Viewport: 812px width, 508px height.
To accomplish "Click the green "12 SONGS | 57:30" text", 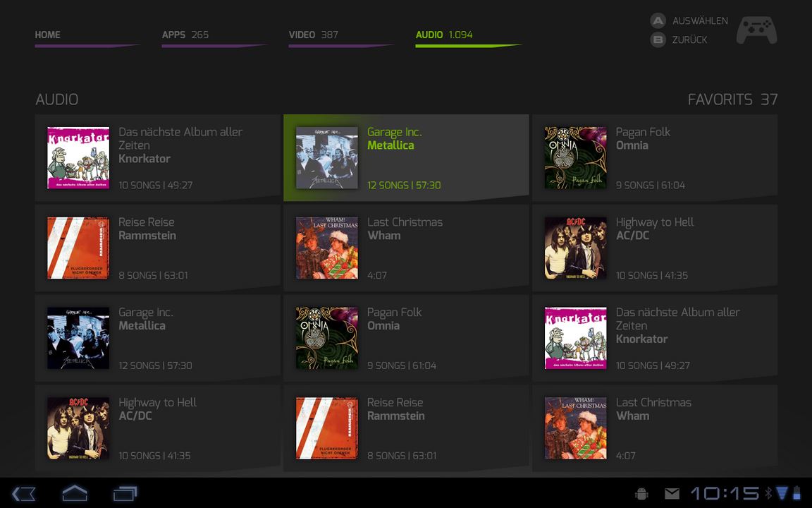I will pyautogui.click(x=404, y=185).
